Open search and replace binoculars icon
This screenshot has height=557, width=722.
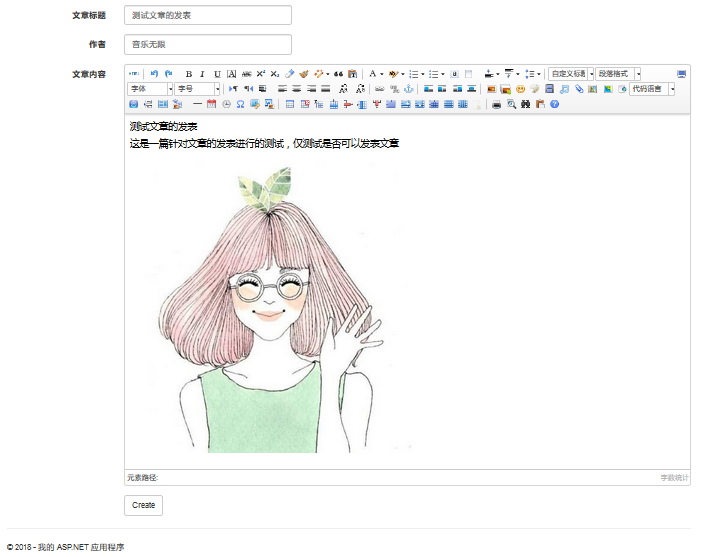click(x=525, y=104)
